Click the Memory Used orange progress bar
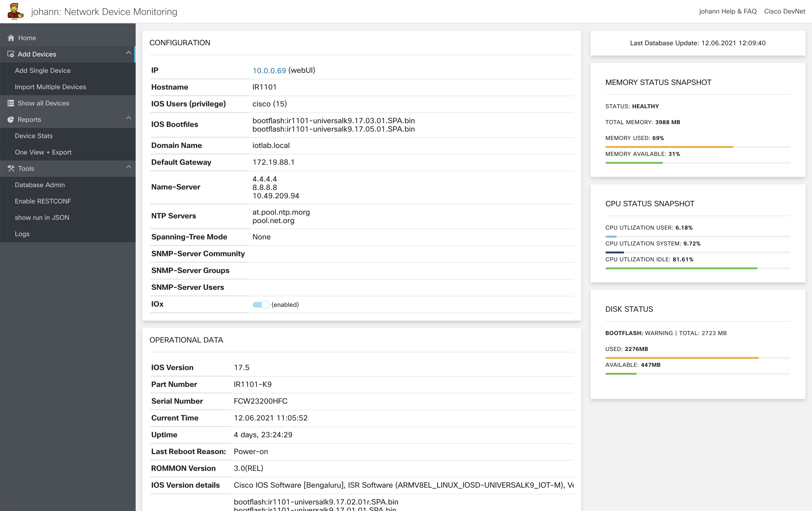This screenshot has width=812, height=511. pyautogui.click(x=669, y=147)
